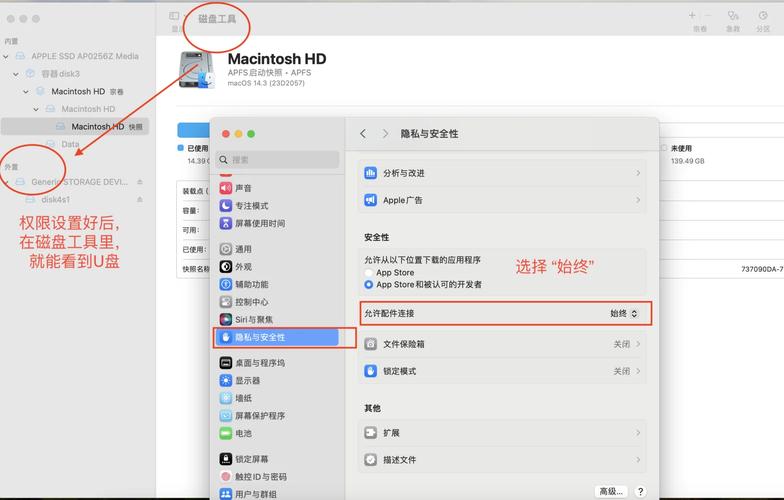Viewport: 784px width, 500px height.
Task: Select App Store和被认可的开发者 radio option
Action: tap(369, 285)
